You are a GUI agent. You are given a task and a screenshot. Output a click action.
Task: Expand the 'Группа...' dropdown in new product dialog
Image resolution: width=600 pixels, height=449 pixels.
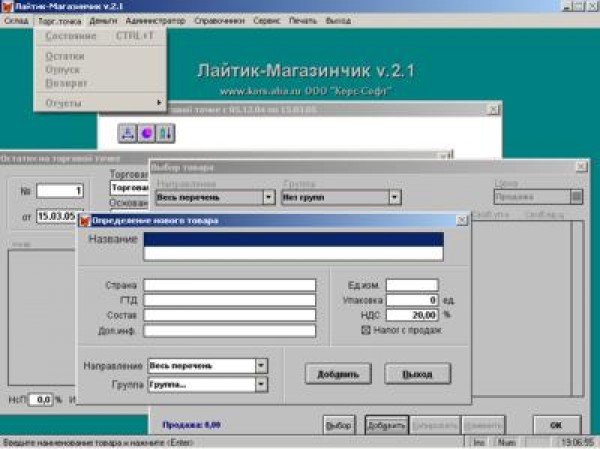[x=261, y=384]
